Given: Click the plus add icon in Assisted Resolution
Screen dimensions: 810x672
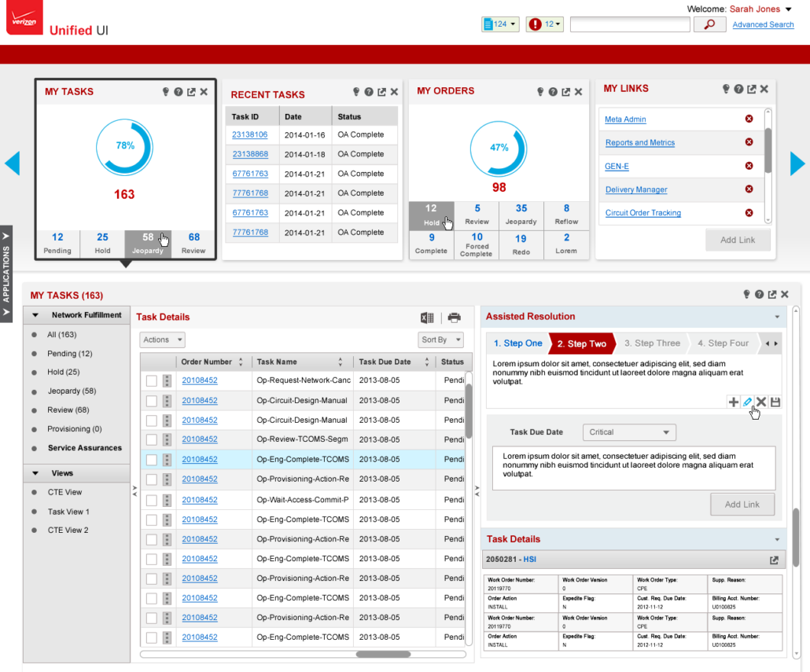Looking at the screenshot, I should click(x=734, y=402).
